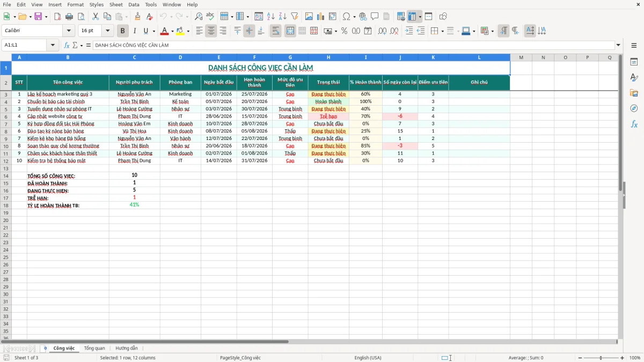
Task: Open Find and Replace tool
Action: [x=198, y=17]
